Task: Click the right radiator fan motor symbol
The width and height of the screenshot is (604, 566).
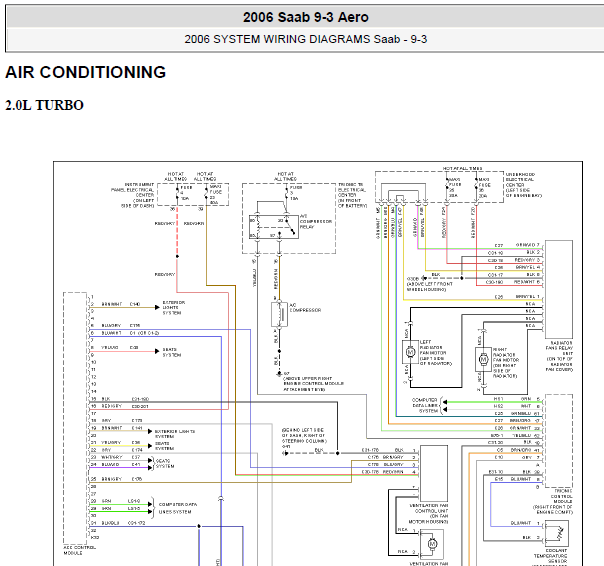Action: coord(483,359)
